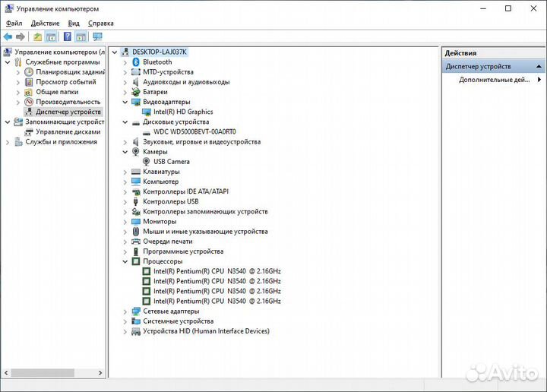Toggle the Show/Hide Action Pane toolbar icon
Image resolution: width=547 pixels, height=392 pixels.
[81, 36]
